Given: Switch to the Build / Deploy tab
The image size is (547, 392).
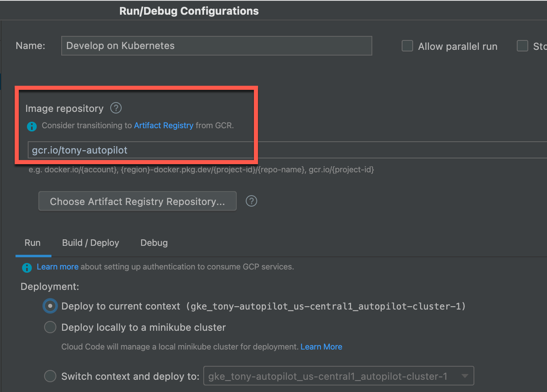Looking at the screenshot, I should click(91, 243).
